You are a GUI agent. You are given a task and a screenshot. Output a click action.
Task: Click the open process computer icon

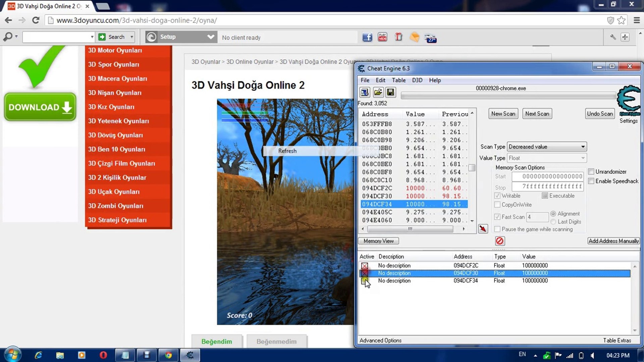[365, 92]
